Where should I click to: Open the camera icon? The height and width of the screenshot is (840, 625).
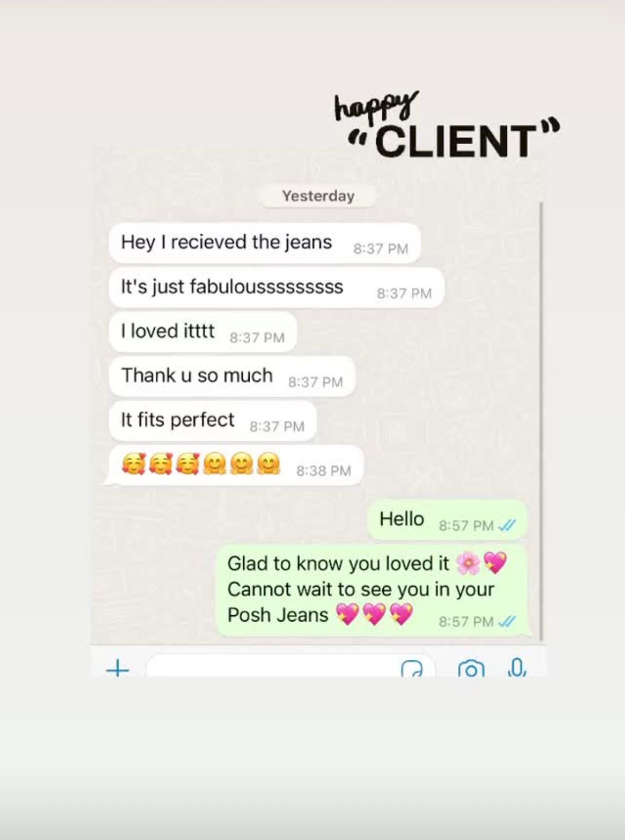coord(471,669)
